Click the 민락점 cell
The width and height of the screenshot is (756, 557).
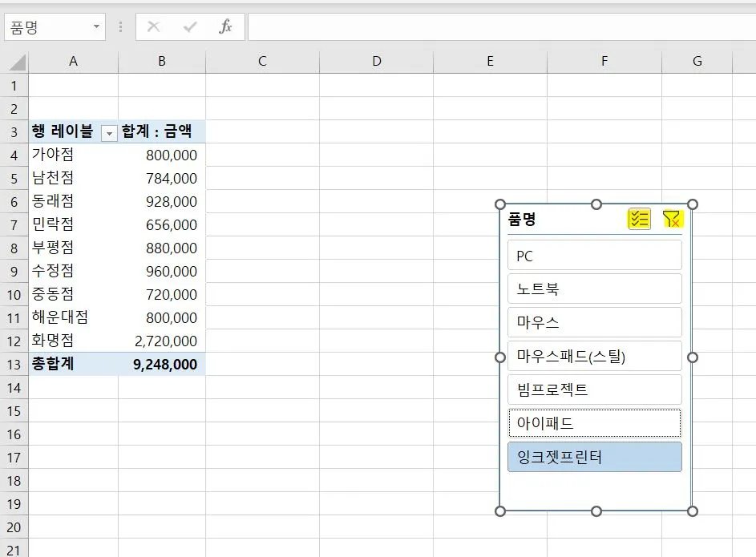click(x=73, y=224)
